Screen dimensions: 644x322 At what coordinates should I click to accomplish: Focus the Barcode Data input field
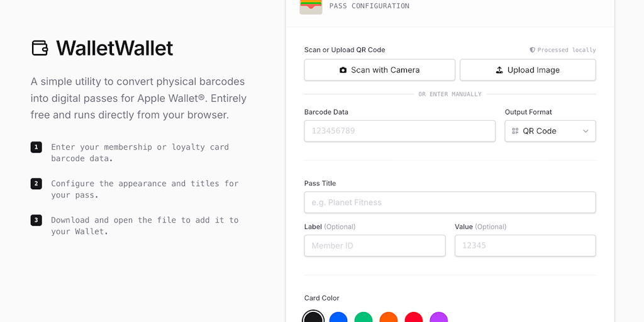[x=399, y=131]
